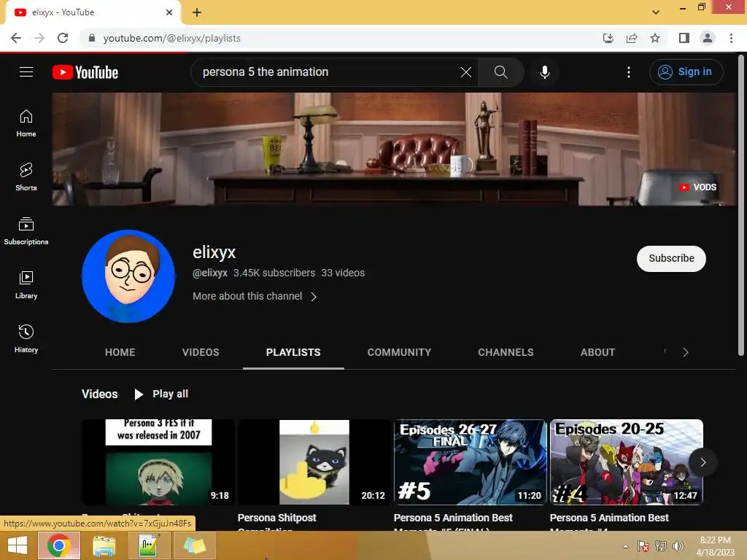Open Subscriptions in the sidebar
Image resolution: width=747 pixels, height=560 pixels.
pyautogui.click(x=26, y=231)
